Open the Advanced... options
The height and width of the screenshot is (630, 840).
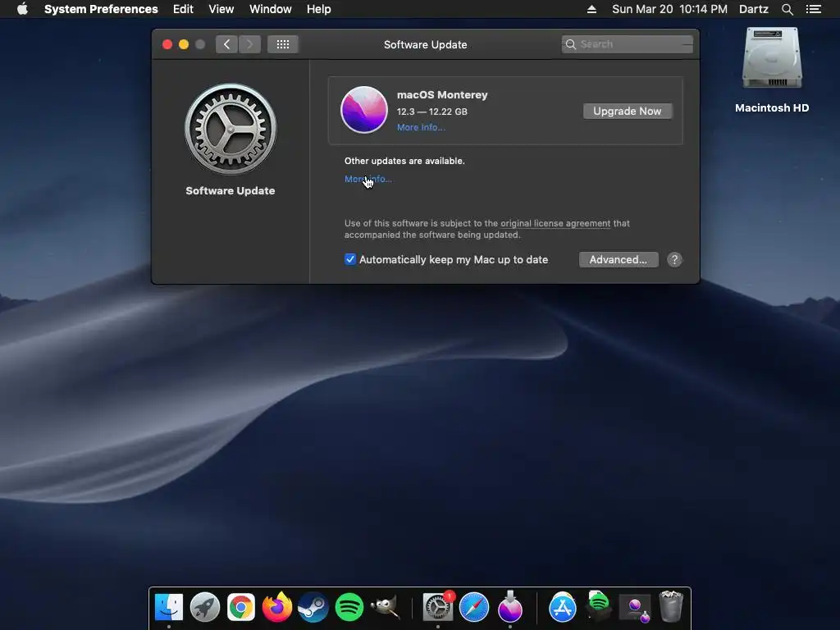click(x=619, y=260)
